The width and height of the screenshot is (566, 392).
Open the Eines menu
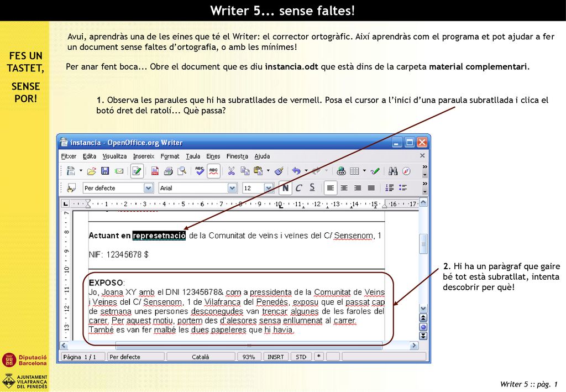pyautogui.click(x=213, y=156)
